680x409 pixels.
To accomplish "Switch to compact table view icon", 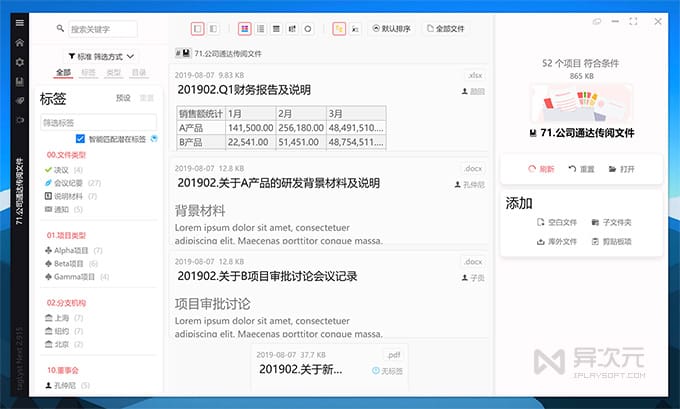I will click(276, 29).
